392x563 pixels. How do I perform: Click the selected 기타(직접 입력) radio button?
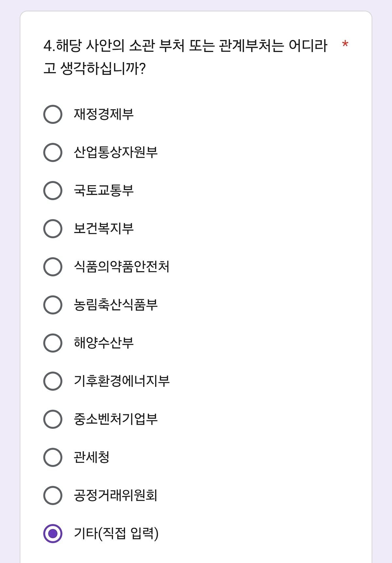[x=53, y=533]
